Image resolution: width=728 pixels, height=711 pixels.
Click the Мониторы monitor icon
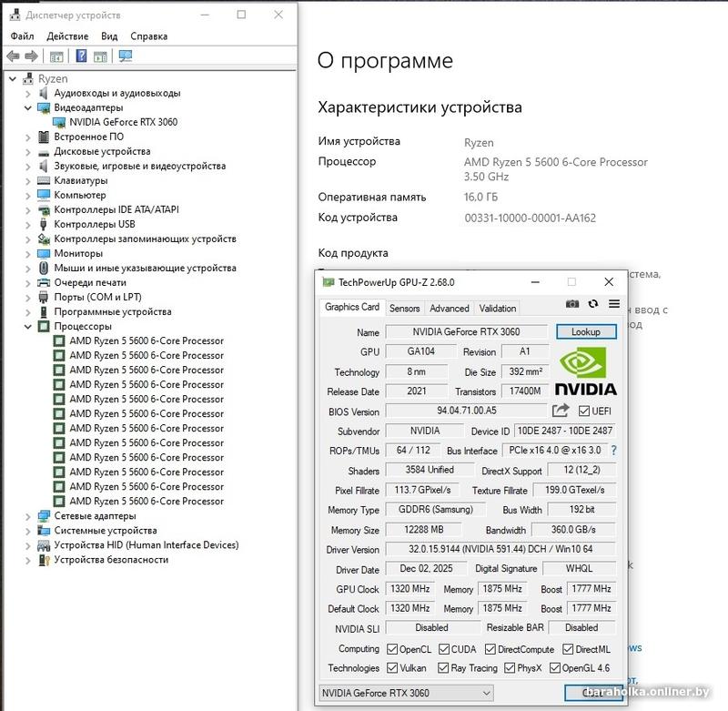tap(44, 254)
